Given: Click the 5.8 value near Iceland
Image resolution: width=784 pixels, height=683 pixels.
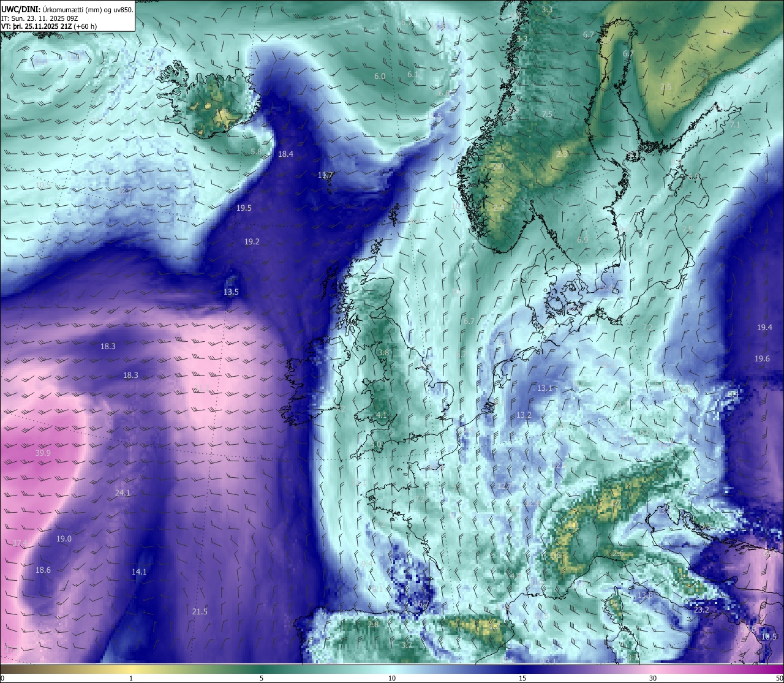Looking at the screenshot, I should [256, 151].
